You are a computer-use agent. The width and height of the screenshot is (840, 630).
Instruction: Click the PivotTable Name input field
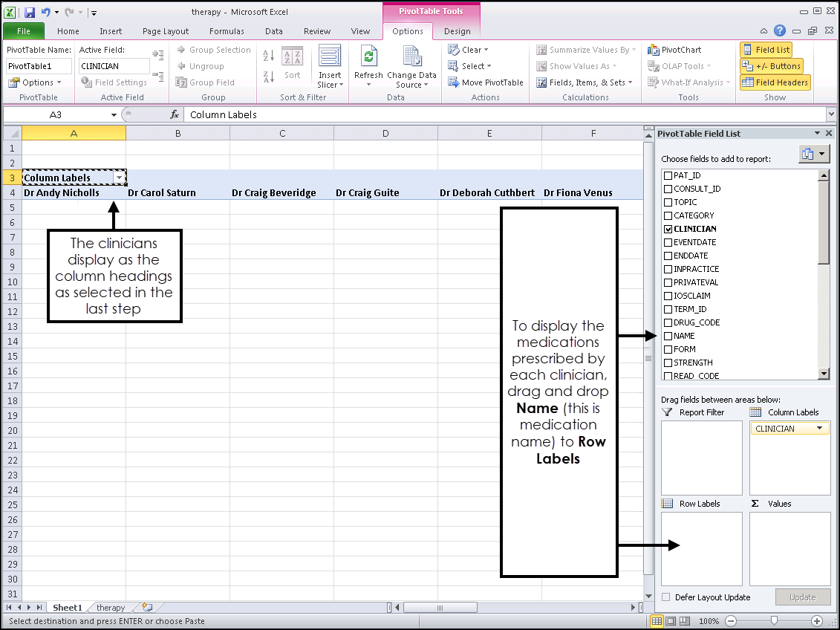point(39,66)
